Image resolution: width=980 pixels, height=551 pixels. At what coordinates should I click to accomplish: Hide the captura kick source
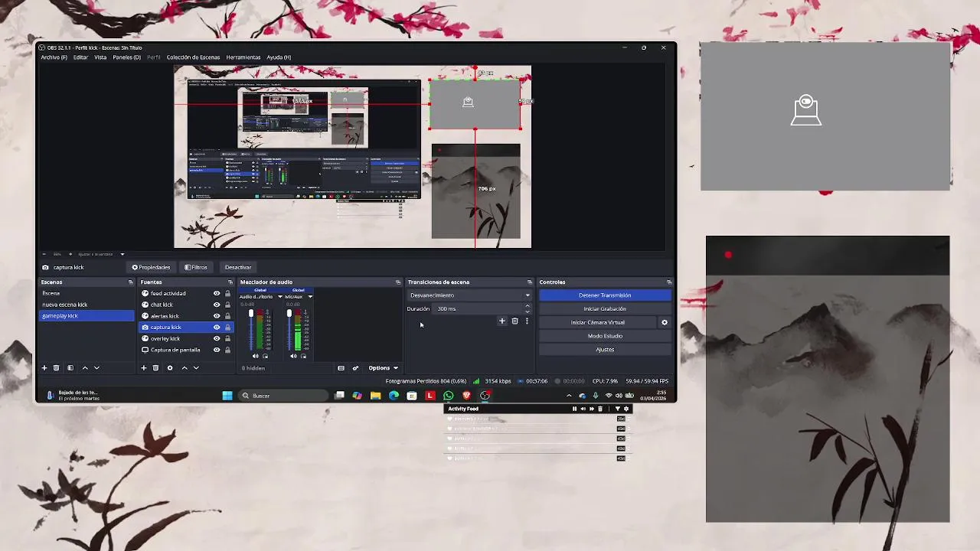[x=217, y=328]
